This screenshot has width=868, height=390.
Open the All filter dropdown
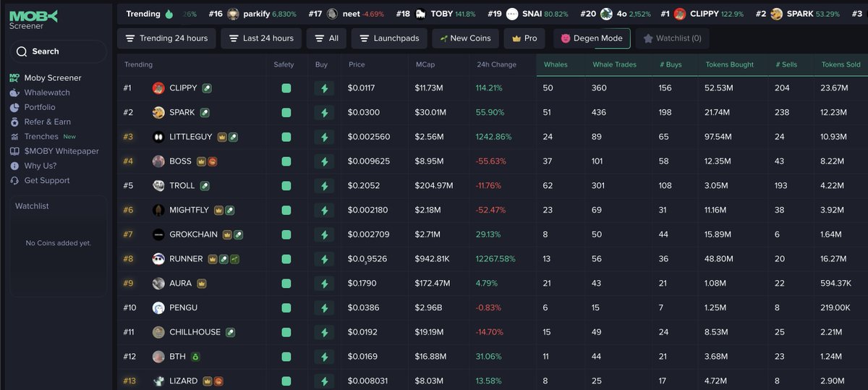coord(326,38)
